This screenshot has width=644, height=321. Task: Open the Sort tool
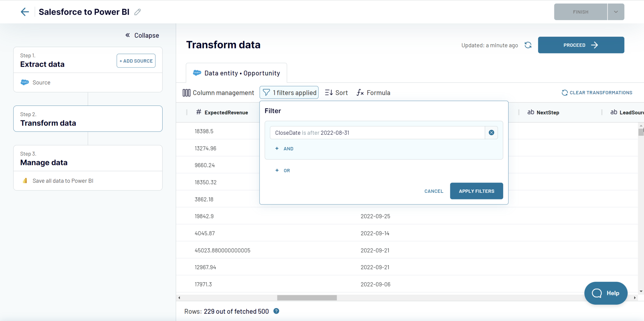(x=336, y=92)
